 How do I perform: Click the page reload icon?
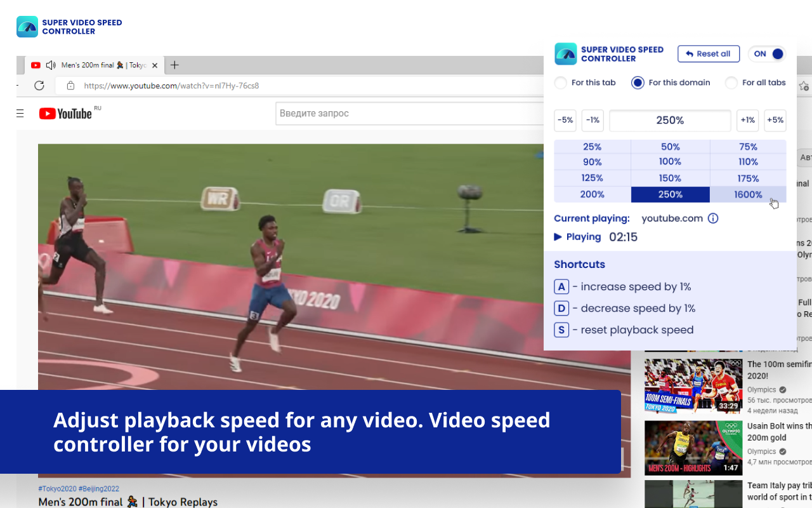pos(39,85)
